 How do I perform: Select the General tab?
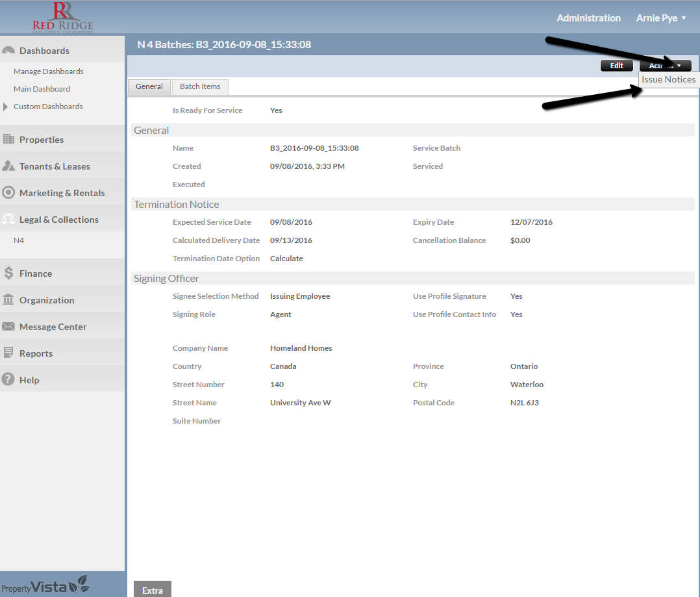149,86
